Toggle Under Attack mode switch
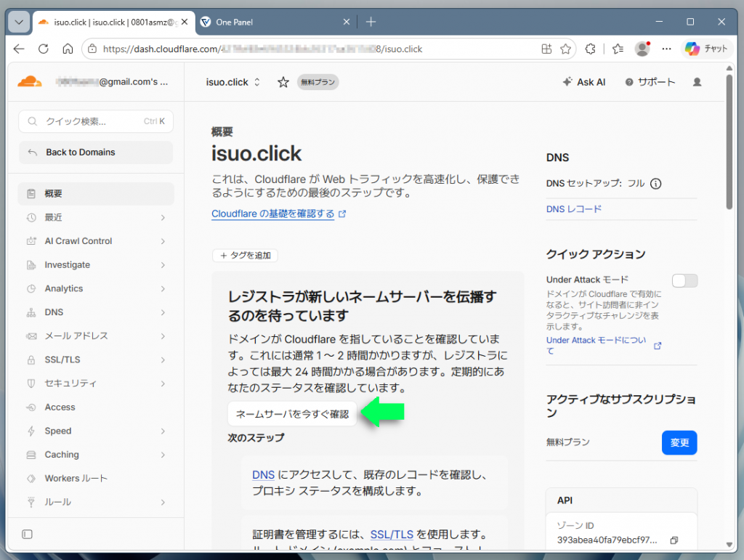744x560 pixels. pyautogui.click(x=684, y=280)
